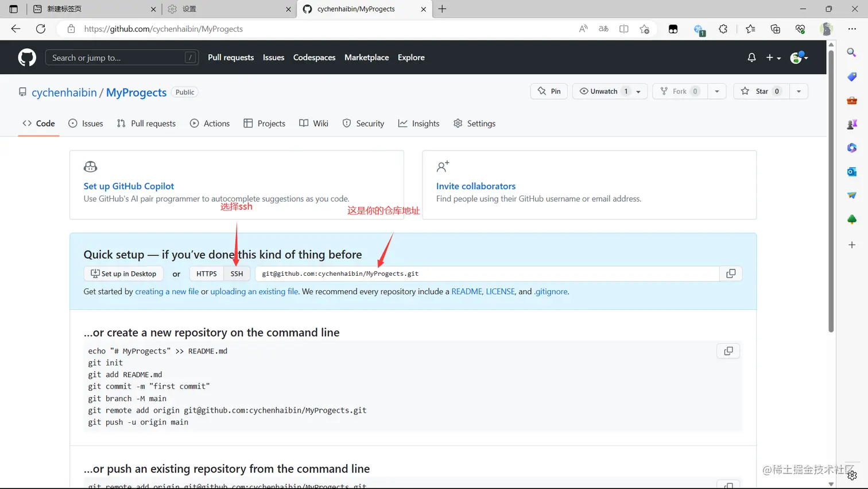Click the Edge sidebar search icon
Viewport: 868px width, 489px height.
[852, 52]
